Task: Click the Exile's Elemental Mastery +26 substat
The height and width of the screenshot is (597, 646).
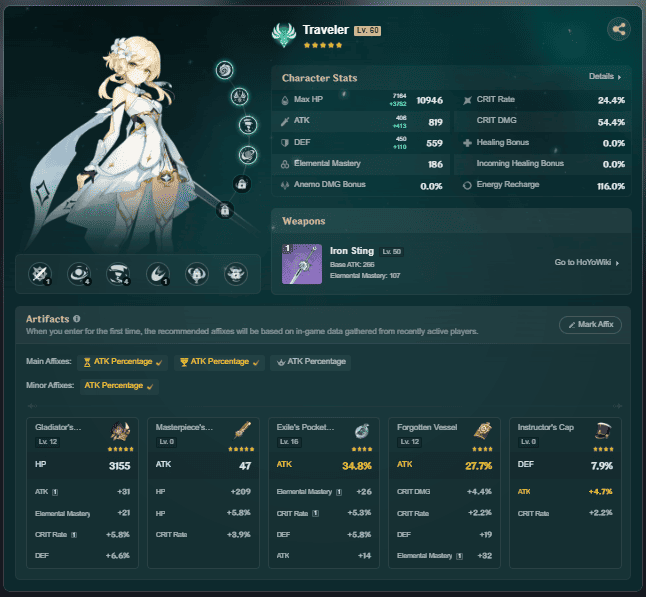Action: tap(324, 492)
